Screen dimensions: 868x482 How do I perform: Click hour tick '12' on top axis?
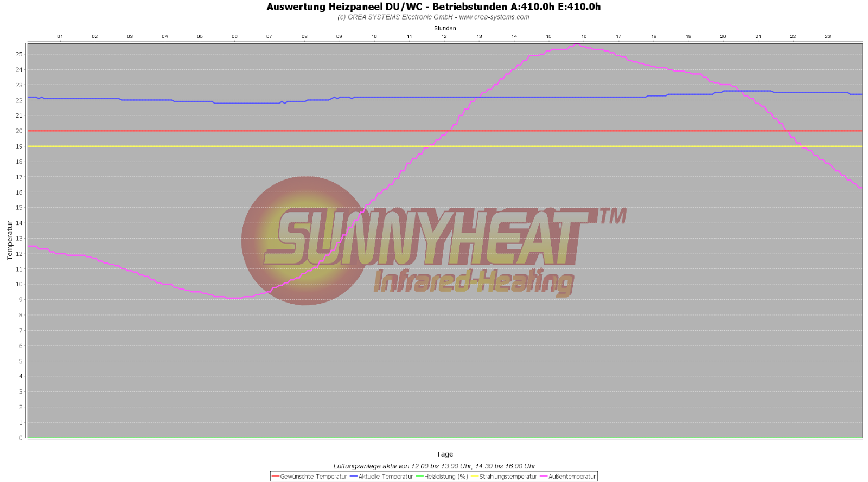[444, 36]
